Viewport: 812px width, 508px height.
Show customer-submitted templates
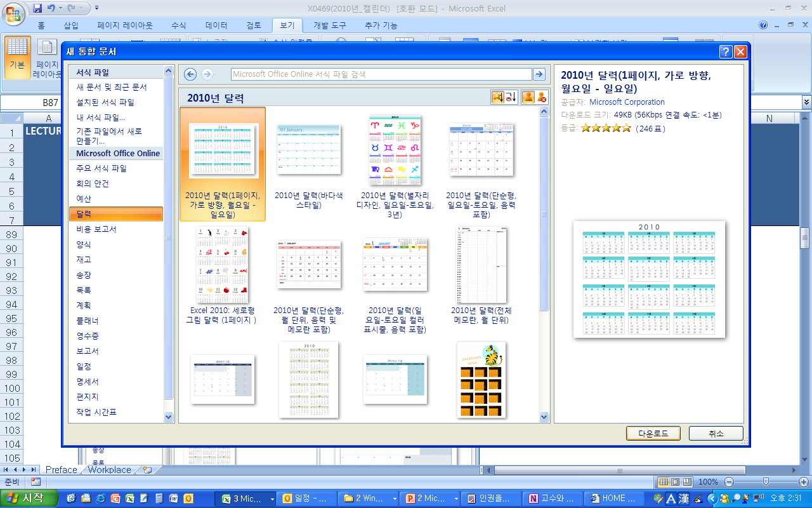pos(528,97)
